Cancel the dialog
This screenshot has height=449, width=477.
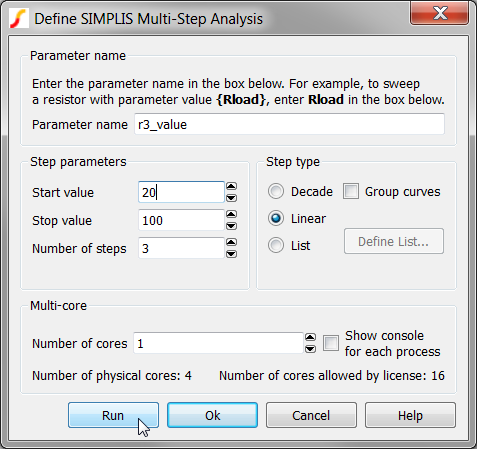pyautogui.click(x=311, y=415)
